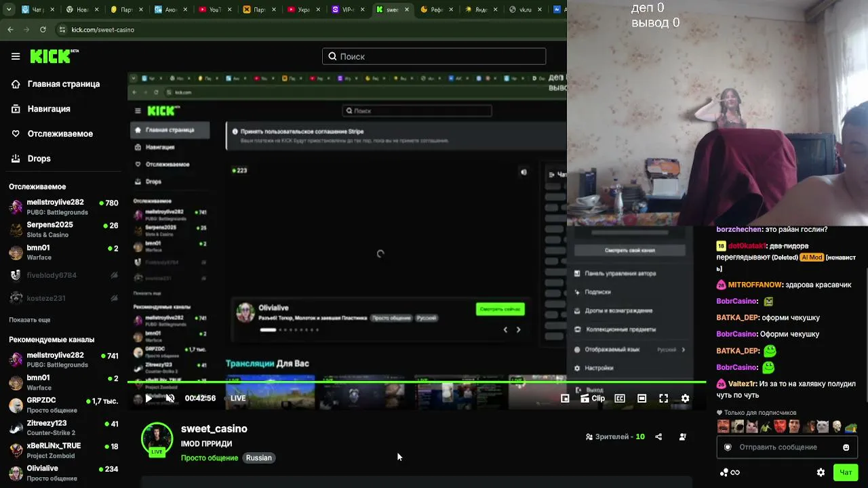The height and width of the screenshot is (488, 868).
Task: Switch to the VIP browser tab
Action: 347,10
